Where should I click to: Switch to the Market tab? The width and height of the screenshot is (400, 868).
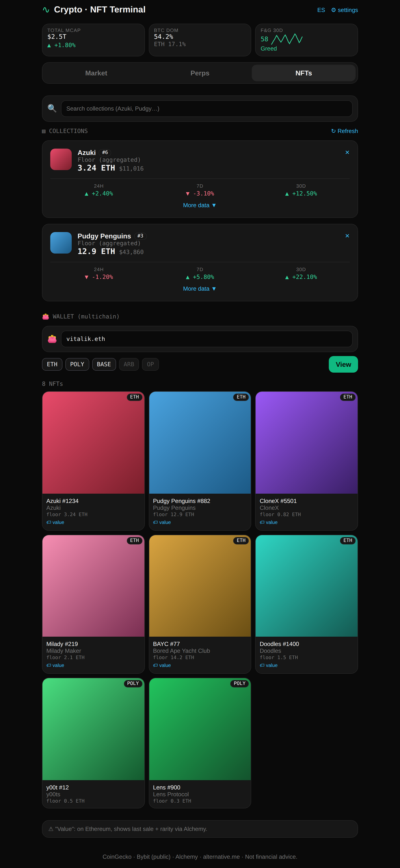click(x=96, y=73)
